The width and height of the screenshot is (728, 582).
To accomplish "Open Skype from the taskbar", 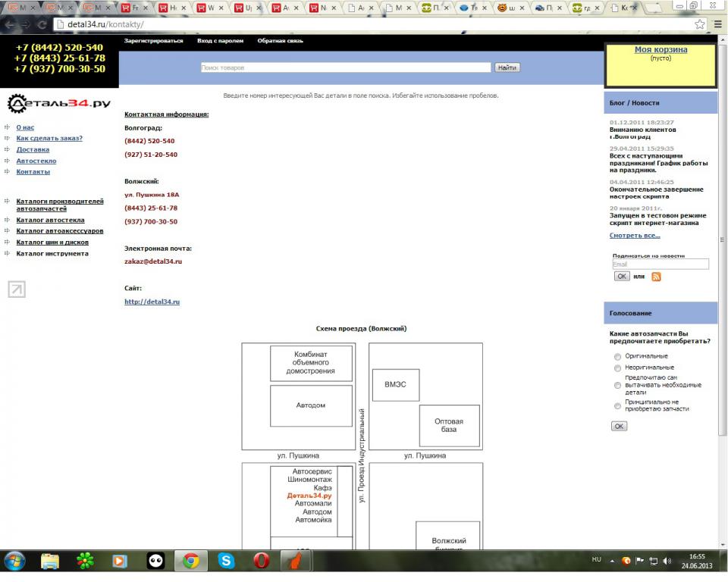I will pos(226,561).
